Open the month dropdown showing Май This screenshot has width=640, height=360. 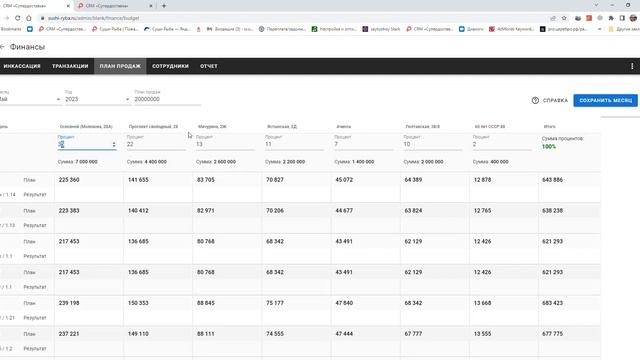coord(30,99)
